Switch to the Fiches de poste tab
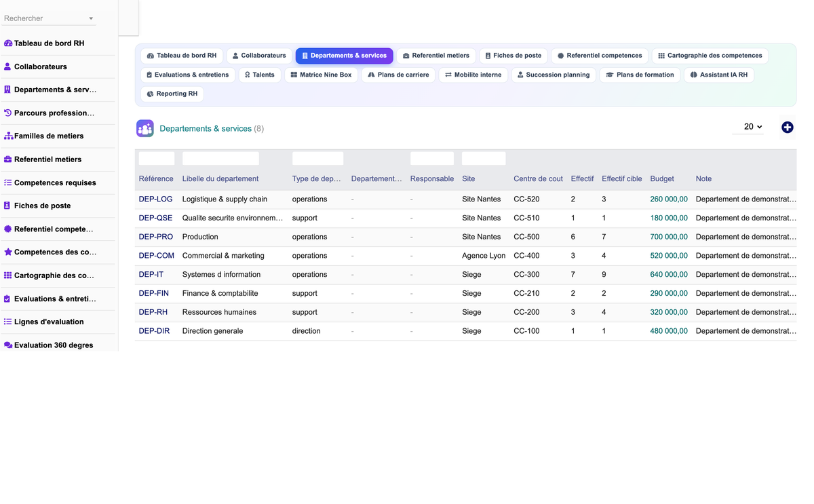Image resolution: width=814 pixels, height=504 pixels. click(513, 56)
